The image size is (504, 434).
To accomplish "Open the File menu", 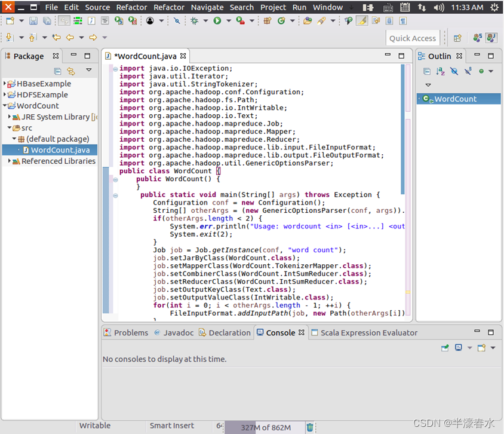I will coord(51,7).
